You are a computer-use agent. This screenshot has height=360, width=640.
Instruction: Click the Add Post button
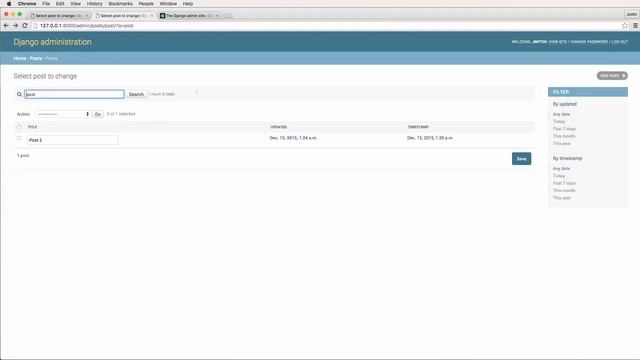(612, 76)
